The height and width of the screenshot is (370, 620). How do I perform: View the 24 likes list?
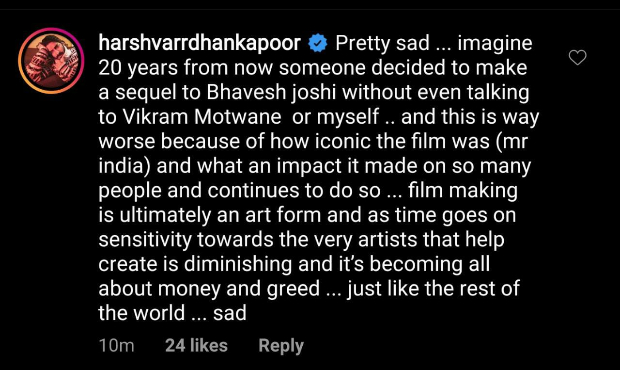pos(197,345)
